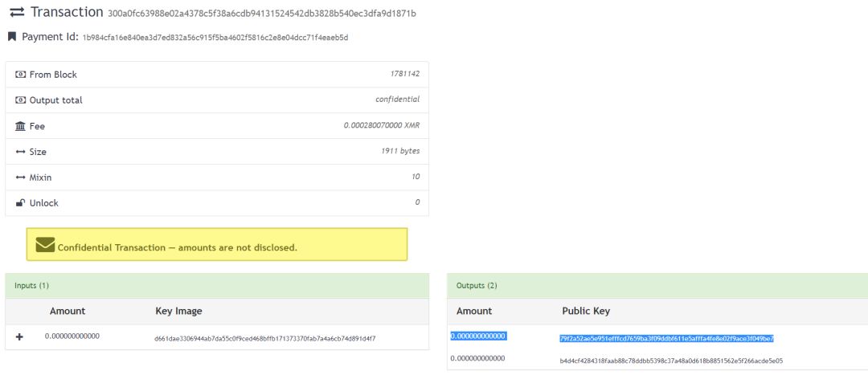Open block 1781142 link
Viewport: 868px width, 375px height.
(x=404, y=74)
